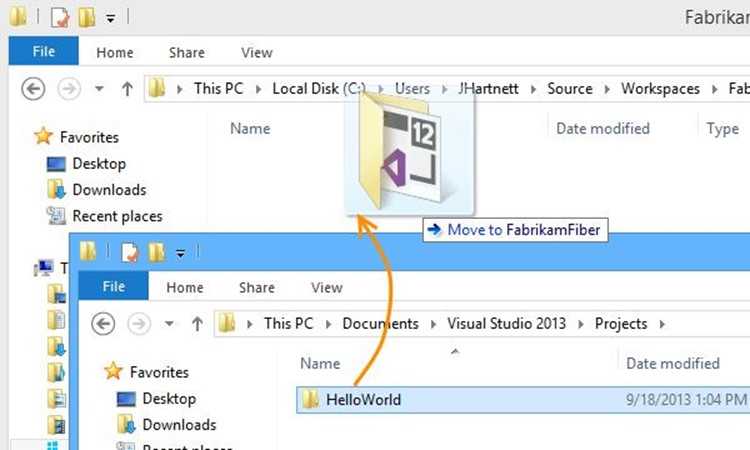Image resolution: width=750 pixels, height=450 pixels.
Task: Select the HelloWorld folder
Action: (363, 400)
